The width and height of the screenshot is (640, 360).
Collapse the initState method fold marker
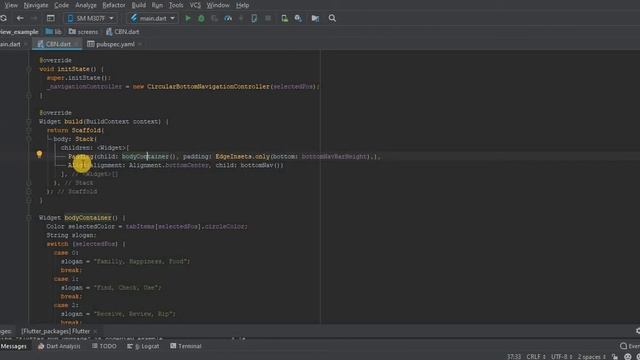pyautogui.click(x=29, y=69)
